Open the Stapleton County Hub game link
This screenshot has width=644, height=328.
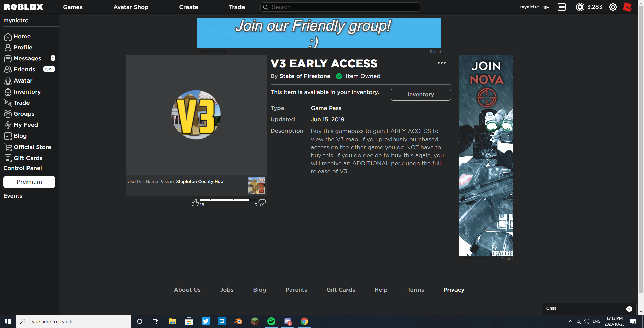pos(200,181)
